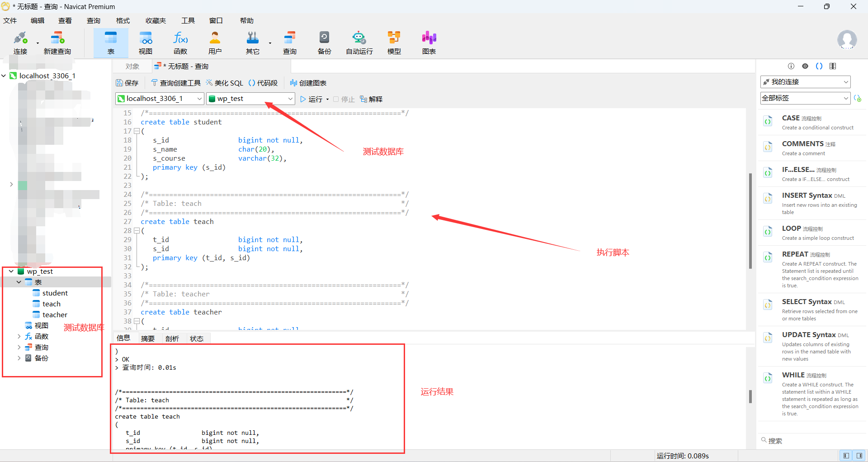Run the query with 运行 button
Image resolution: width=868 pixels, height=462 pixels.
point(311,99)
